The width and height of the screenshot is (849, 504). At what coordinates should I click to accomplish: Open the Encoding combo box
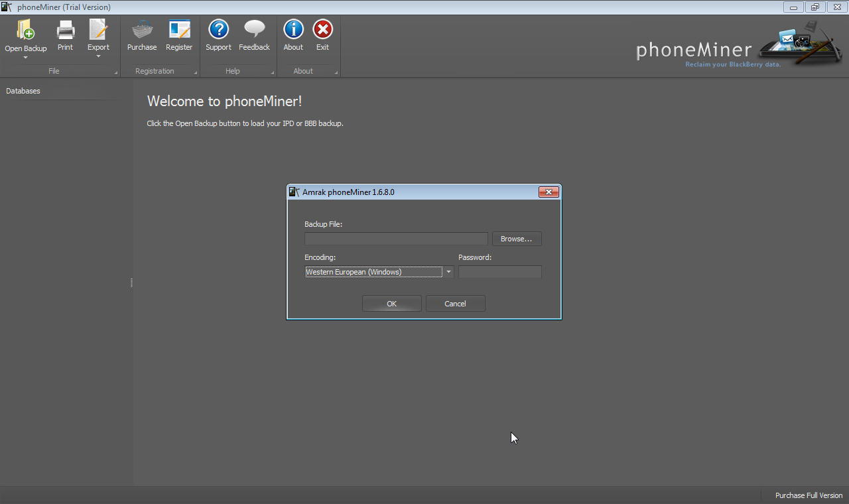[448, 272]
